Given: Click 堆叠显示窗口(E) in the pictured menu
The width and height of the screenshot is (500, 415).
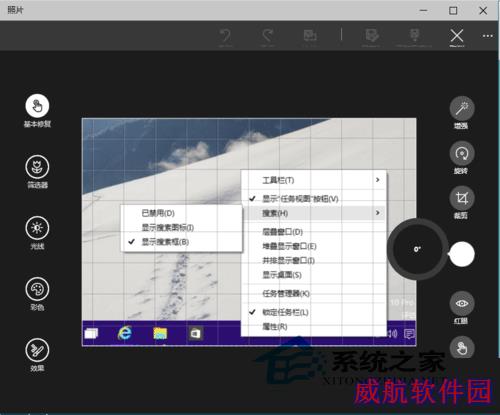Looking at the screenshot, I should [x=289, y=246].
